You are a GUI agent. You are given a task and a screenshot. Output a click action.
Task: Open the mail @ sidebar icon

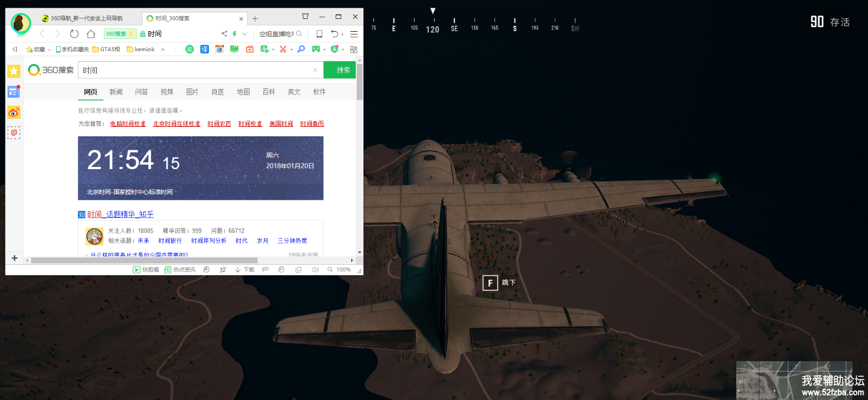coord(14,133)
